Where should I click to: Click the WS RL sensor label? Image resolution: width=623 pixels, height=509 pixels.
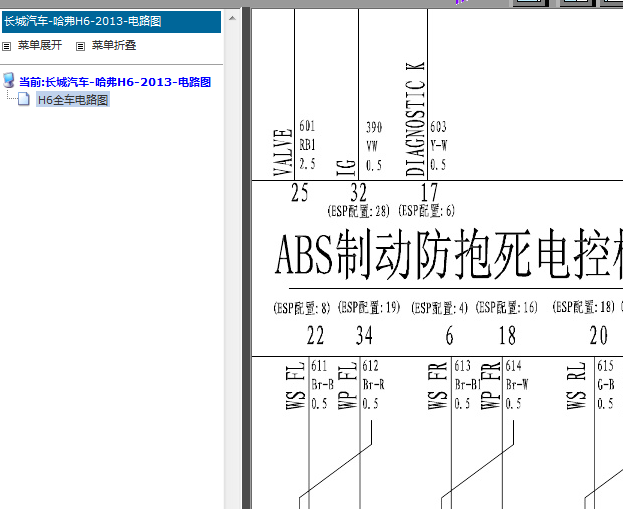click(x=576, y=386)
